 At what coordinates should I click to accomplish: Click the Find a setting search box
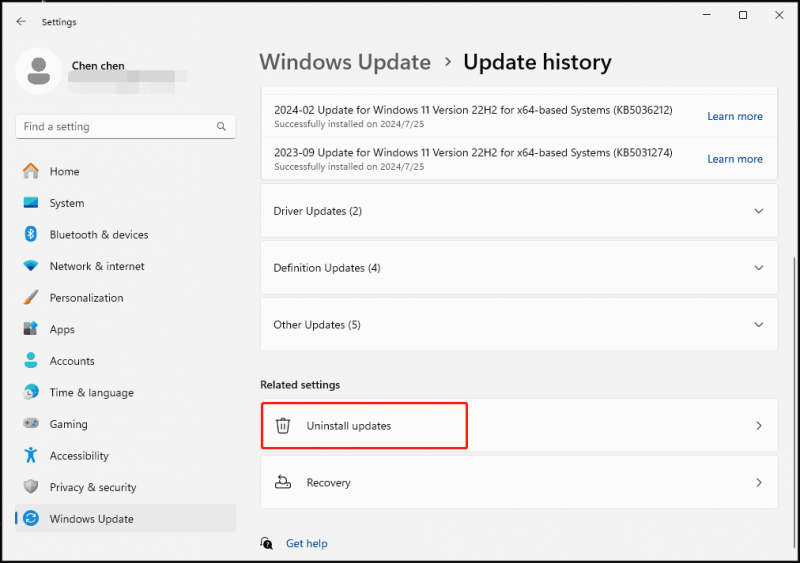pos(126,126)
